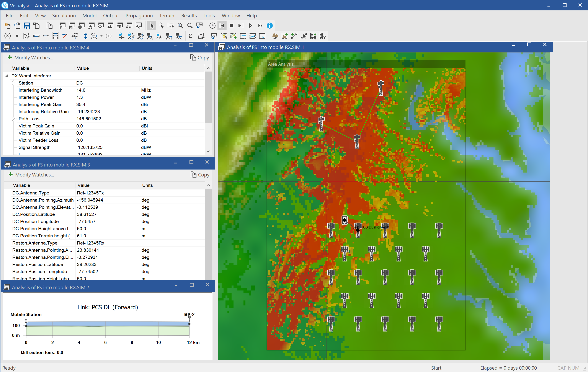Select the rectangular marquee selection tool
The image size is (588, 372).
pos(171,26)
